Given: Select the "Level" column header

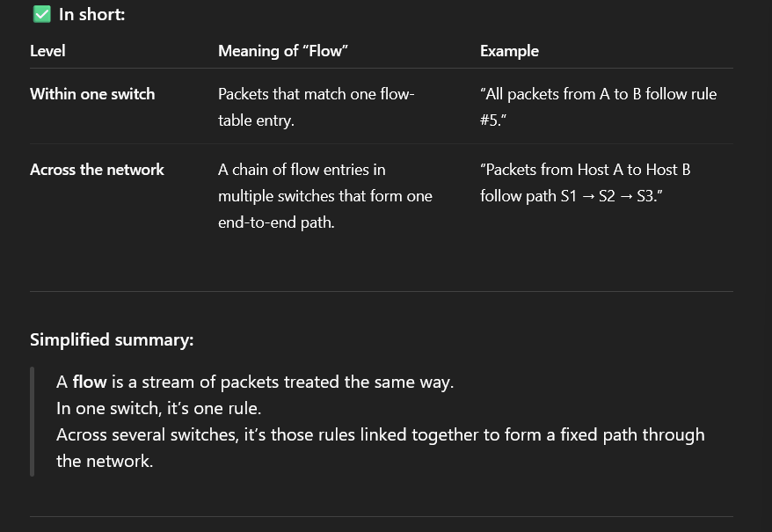Looking at the screenshot, I should [47, 51].
